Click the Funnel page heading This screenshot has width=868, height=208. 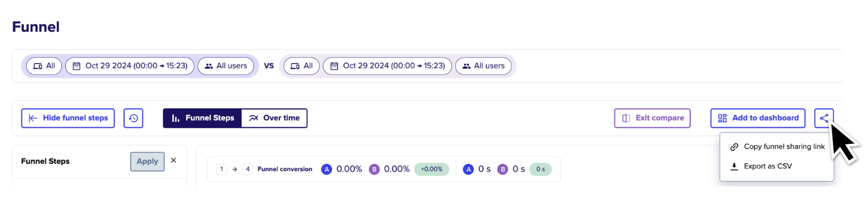[36, 27]
